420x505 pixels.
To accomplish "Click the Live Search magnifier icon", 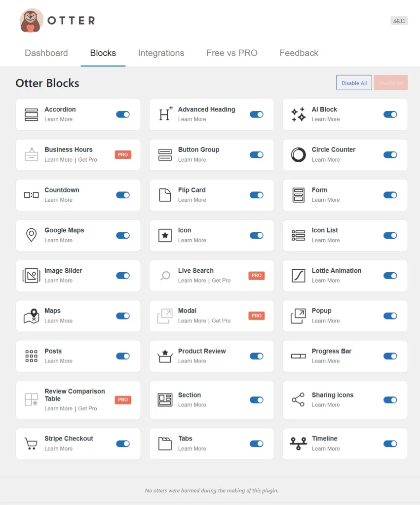I will click(164, 275).
